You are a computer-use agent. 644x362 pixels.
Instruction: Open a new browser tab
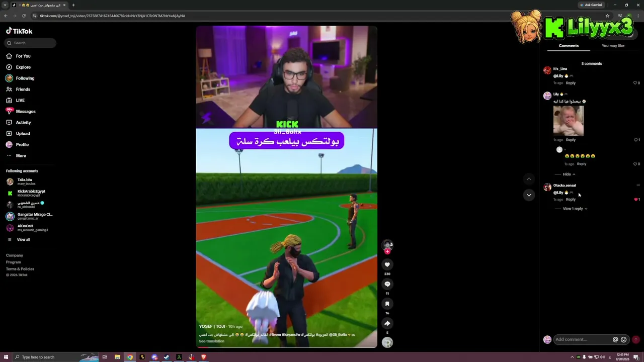click(73, 5)
